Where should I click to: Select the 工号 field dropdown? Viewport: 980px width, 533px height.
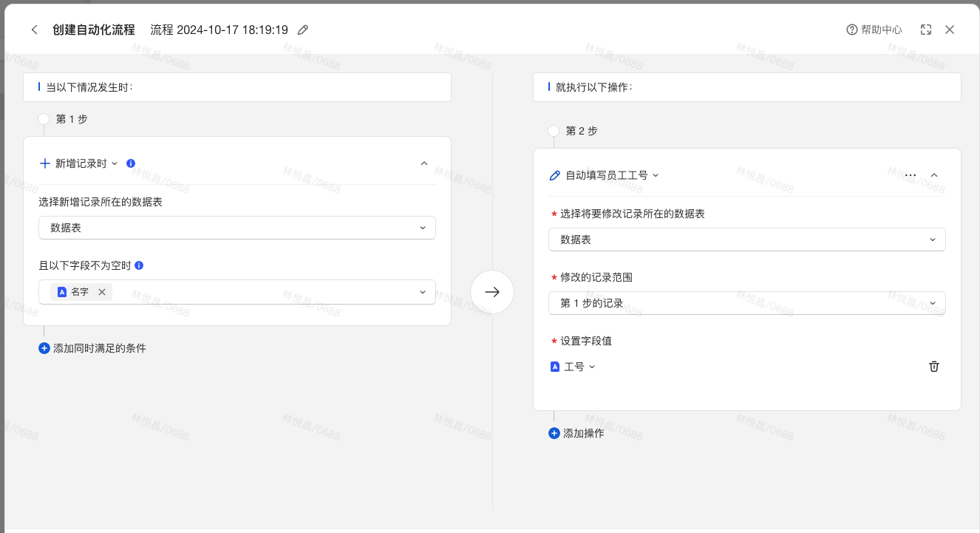point(574,367)
